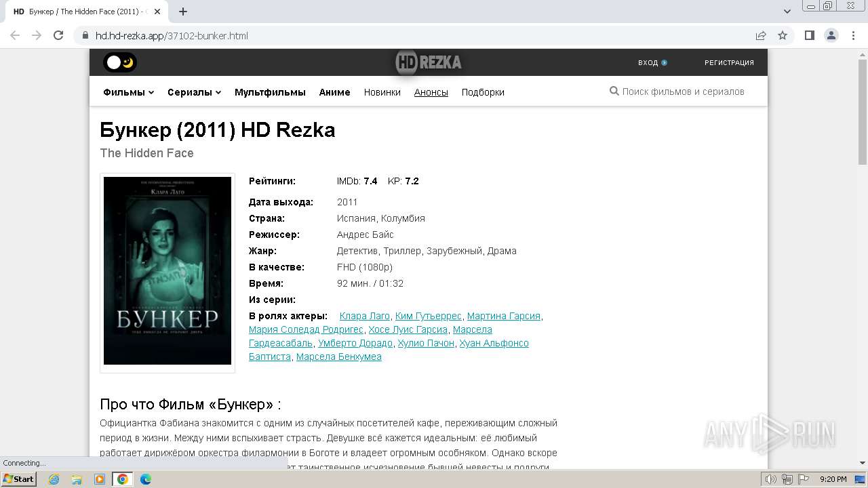View site information lock icon

pyautogui.click(x=85, y=35)
